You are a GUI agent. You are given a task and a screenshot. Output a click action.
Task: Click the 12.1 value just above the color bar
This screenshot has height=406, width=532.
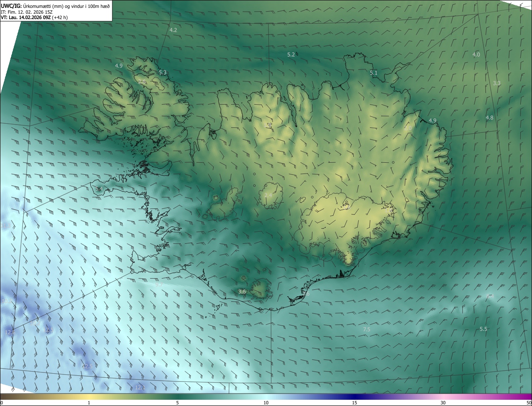(x=140, y=388)
